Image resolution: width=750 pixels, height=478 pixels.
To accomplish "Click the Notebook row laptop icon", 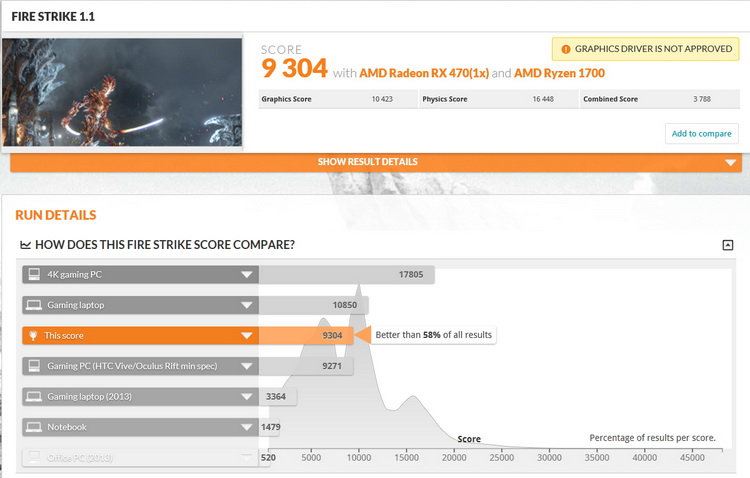I will tap(33, 427).
